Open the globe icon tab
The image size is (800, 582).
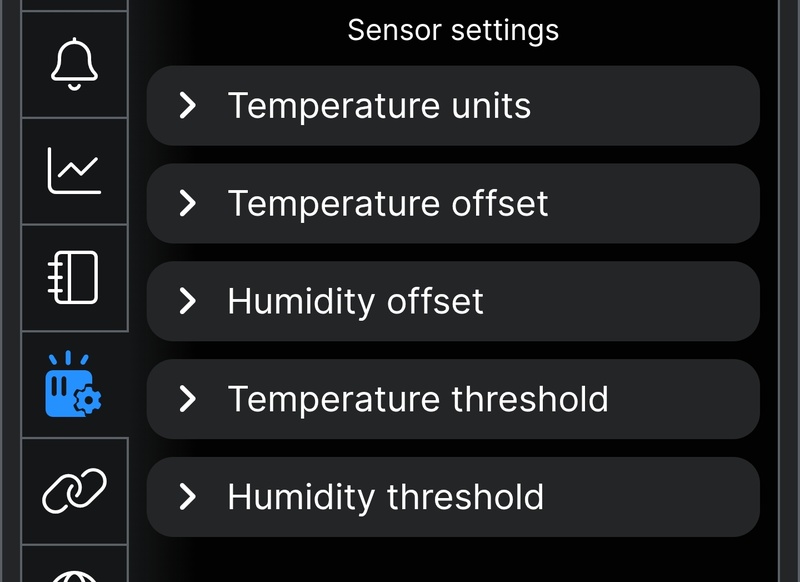pyautogui.click(x=74, y=570)
